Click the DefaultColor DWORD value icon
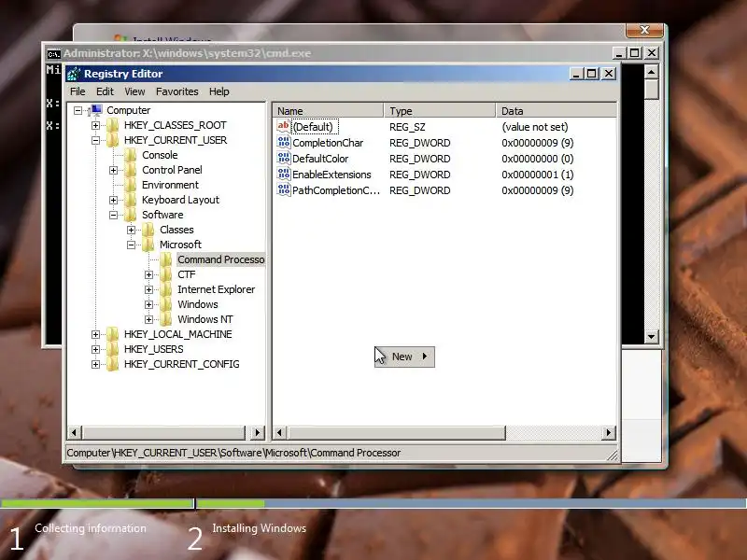Screen dimensions: 747x560 284,158
